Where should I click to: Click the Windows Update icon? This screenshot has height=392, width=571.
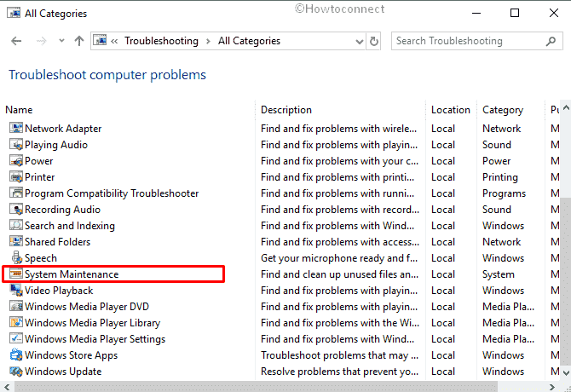tap(16, 371)
